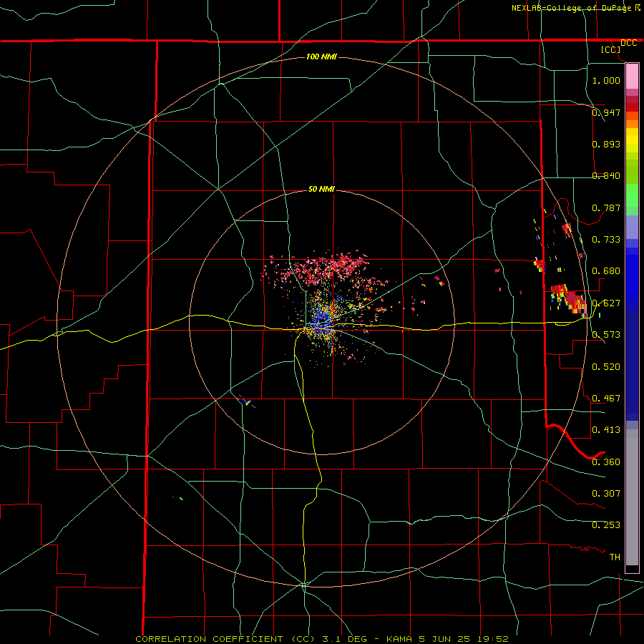Click the TH threshold label on legend

click(x=615, y=557)
